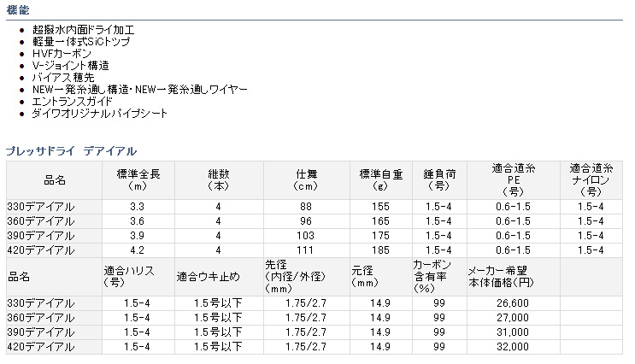Screen dimensions: 635x364
Task: Select the 標準全長 (m) column header
Action: pyautogui.click(x=138, y=180)
